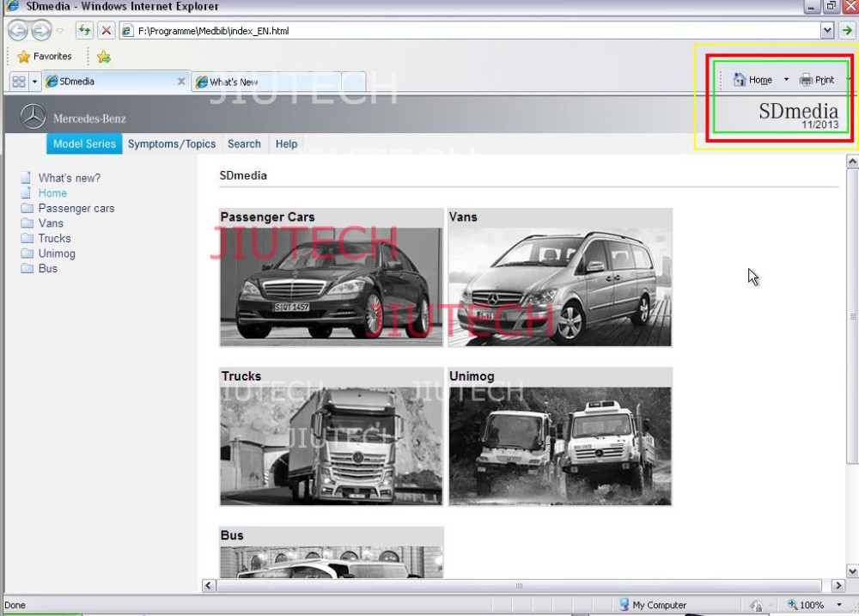The width and height of the screenshot is (859, 616).
Task: Click the Print toolbar icon
Action: tap(806, 80)
